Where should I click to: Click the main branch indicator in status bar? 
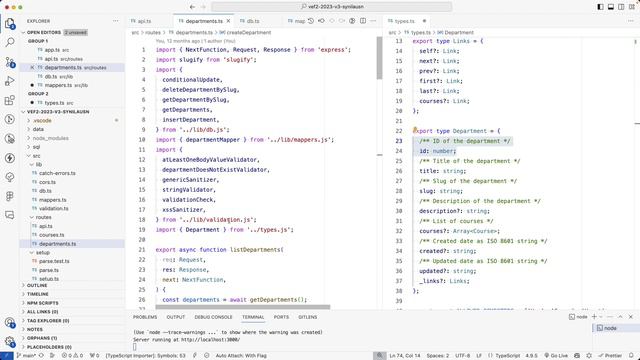[x=26, y=356]
